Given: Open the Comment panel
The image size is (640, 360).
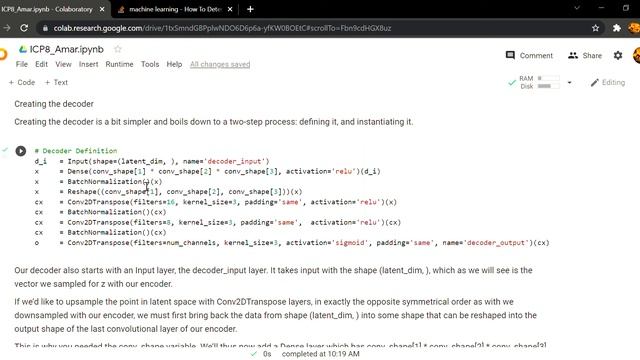Looking at the screenshot, I should [x=529, y=56].
